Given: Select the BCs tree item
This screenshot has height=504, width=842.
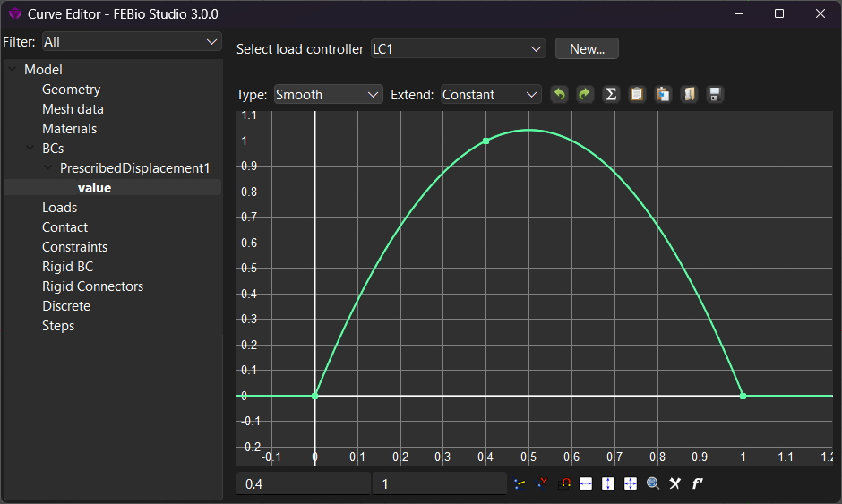Looking at the screenshot, I should point(53,148).
